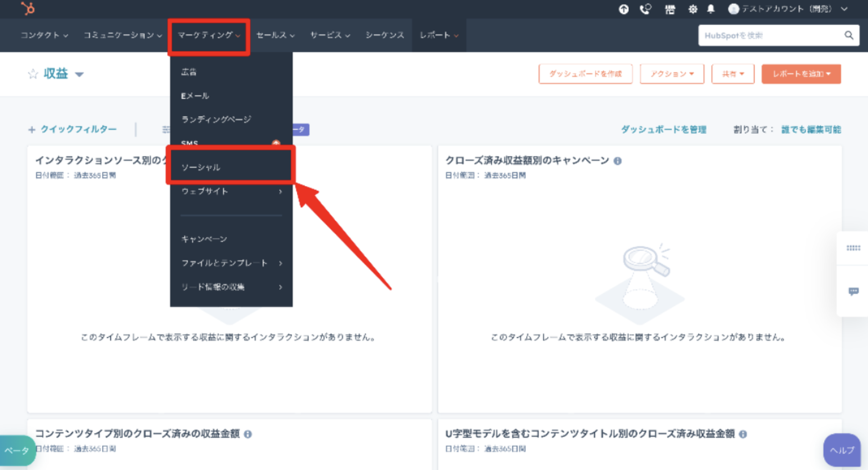Screen dimensions: 868x470
Task: Click the ヘルプ button at bottom right
Action: click(841, 450)
